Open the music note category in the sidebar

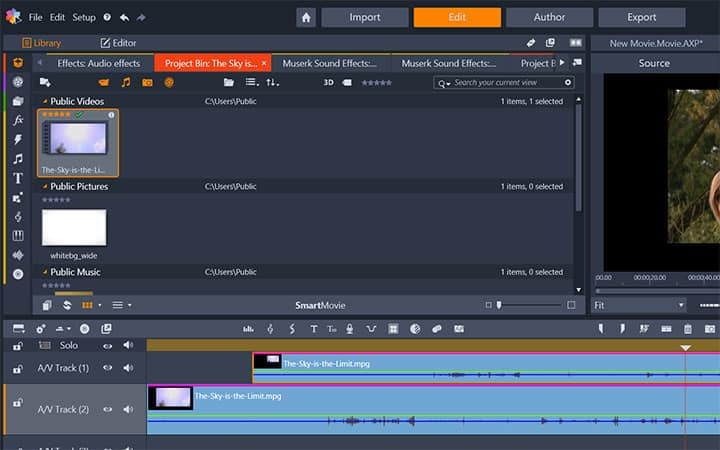18,159
